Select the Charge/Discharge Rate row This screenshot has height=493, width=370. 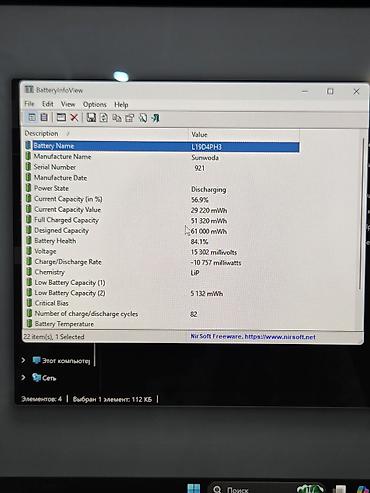tap(162, 262)
